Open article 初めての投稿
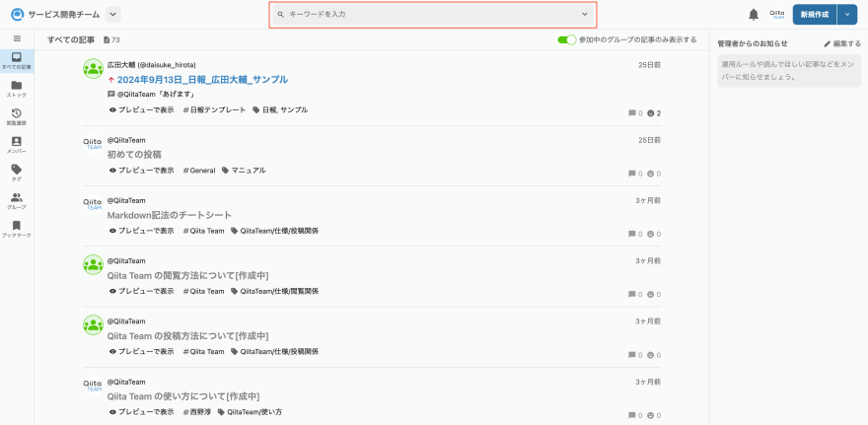 click(x=134, y=155)
